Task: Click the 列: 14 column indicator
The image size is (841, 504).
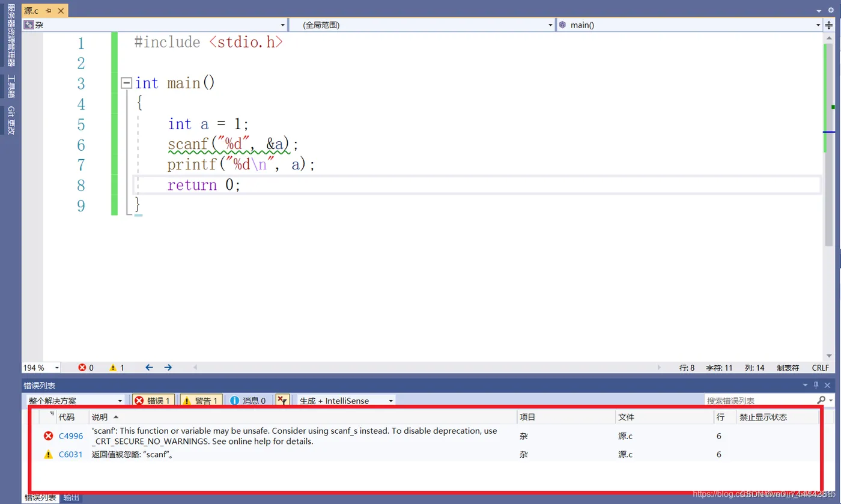Action: pyautogui.click(x=754, y=367)
